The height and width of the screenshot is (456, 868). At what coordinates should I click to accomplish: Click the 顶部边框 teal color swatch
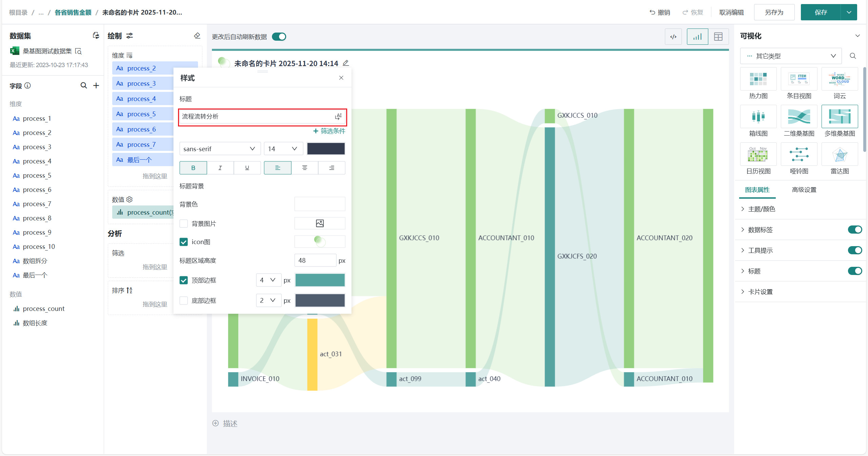[x=320, y=280]
